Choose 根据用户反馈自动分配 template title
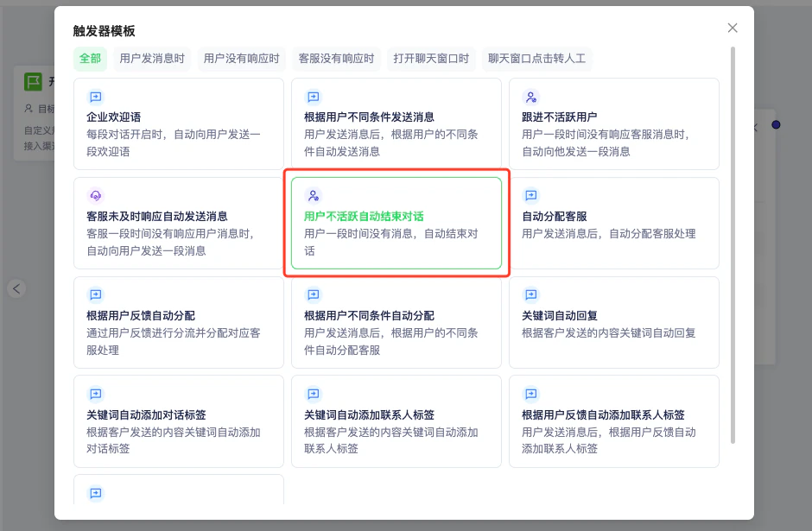 coord(141,316)
